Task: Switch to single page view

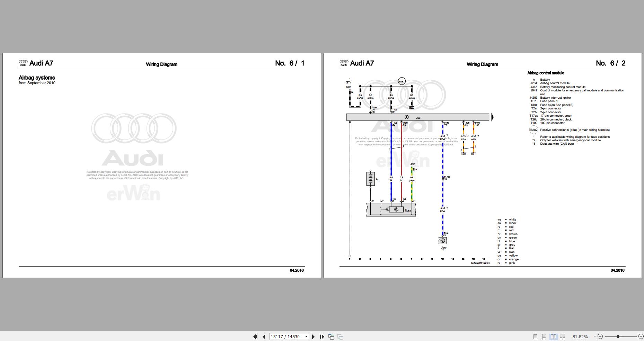Action: [535, 336]
